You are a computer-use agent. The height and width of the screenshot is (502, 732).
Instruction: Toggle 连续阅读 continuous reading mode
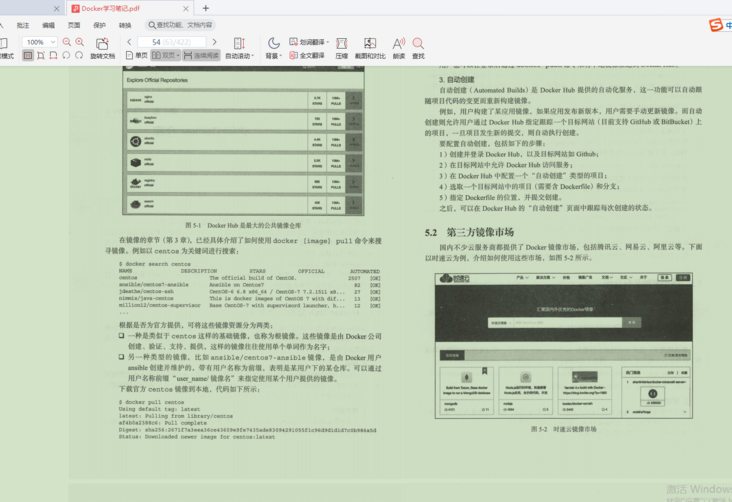(201, 56)
